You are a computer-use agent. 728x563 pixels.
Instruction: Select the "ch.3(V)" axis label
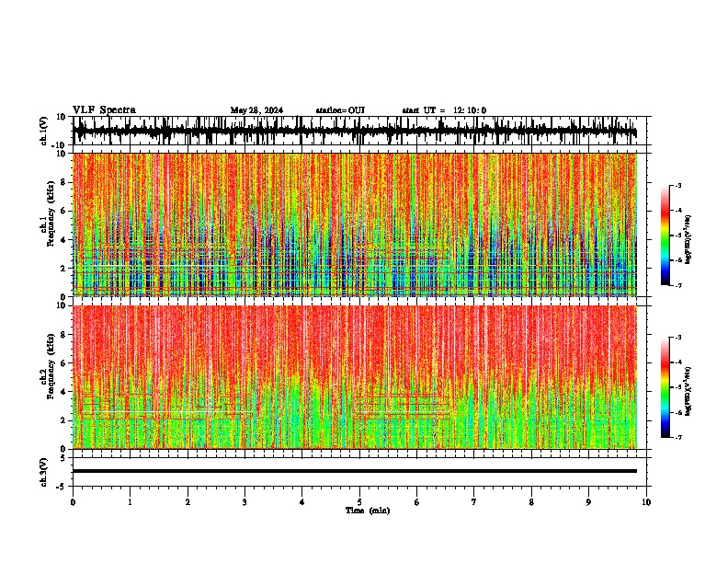pos(44,472)
